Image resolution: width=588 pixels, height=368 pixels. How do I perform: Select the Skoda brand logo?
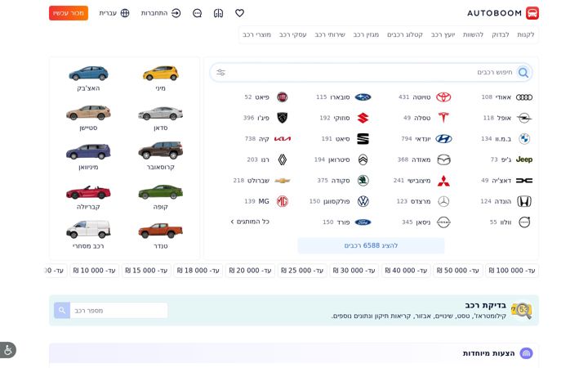tap(363, 181)
